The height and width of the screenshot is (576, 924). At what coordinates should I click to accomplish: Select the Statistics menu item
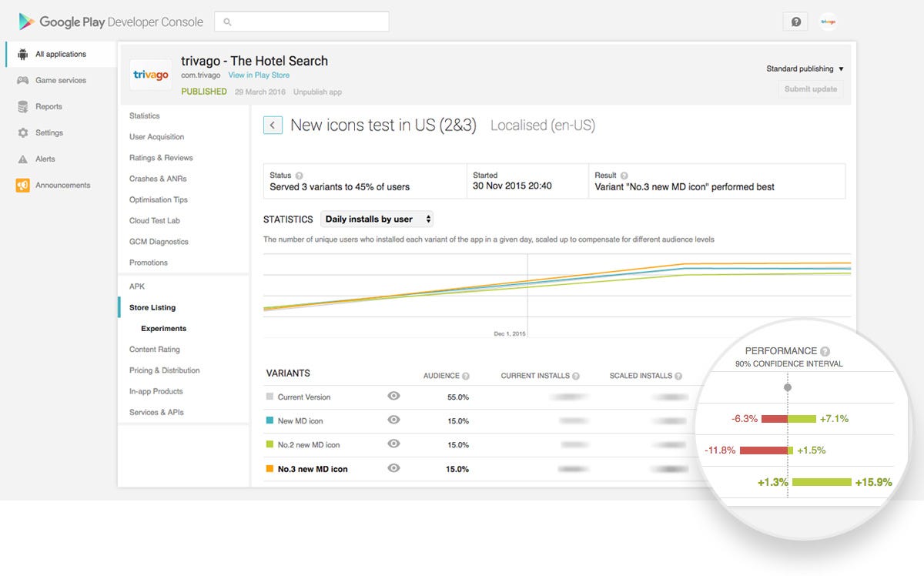coord(145,116)
